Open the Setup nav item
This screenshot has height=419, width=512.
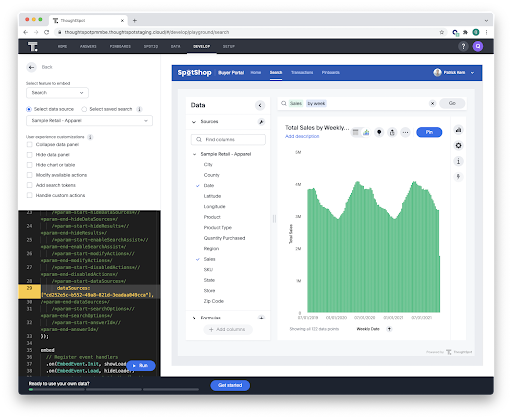pos(229,47)
